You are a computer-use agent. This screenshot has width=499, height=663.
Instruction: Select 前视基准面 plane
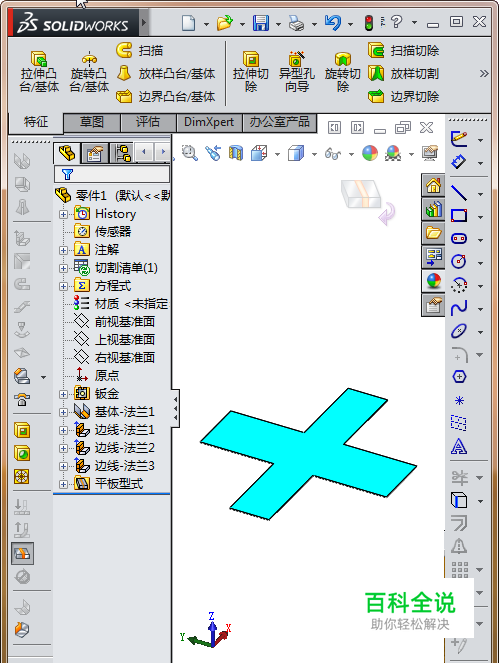(114, 322)
